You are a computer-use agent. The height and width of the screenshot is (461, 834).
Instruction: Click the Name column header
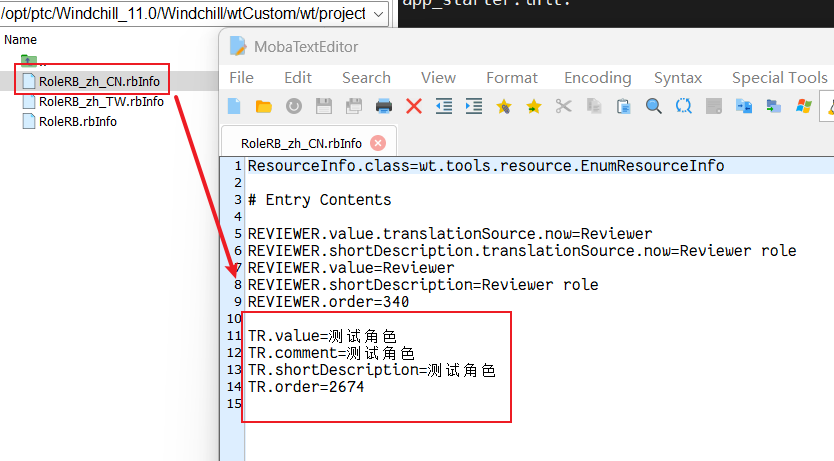(21, 40)
